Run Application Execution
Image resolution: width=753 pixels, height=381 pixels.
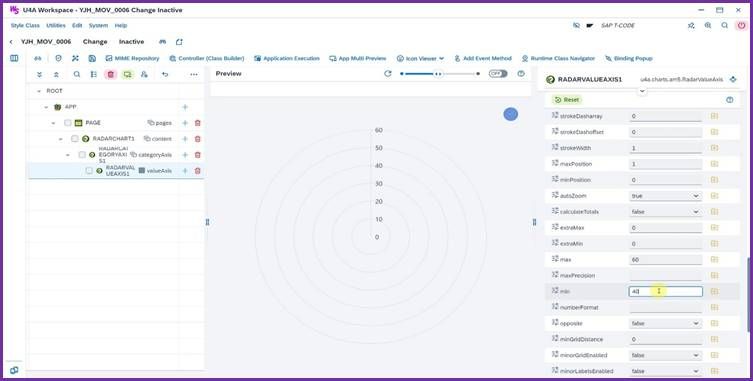(x=287, y=58)
